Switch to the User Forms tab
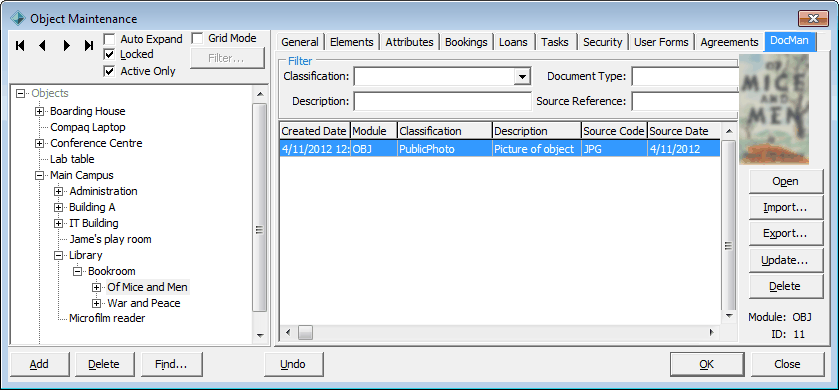This screenshot has width=839, height=390. (661, 42)
